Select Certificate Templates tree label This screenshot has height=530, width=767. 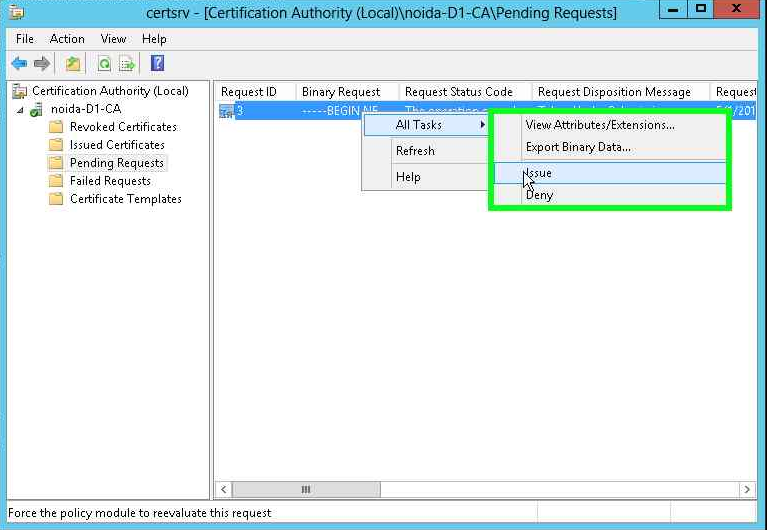126,199
